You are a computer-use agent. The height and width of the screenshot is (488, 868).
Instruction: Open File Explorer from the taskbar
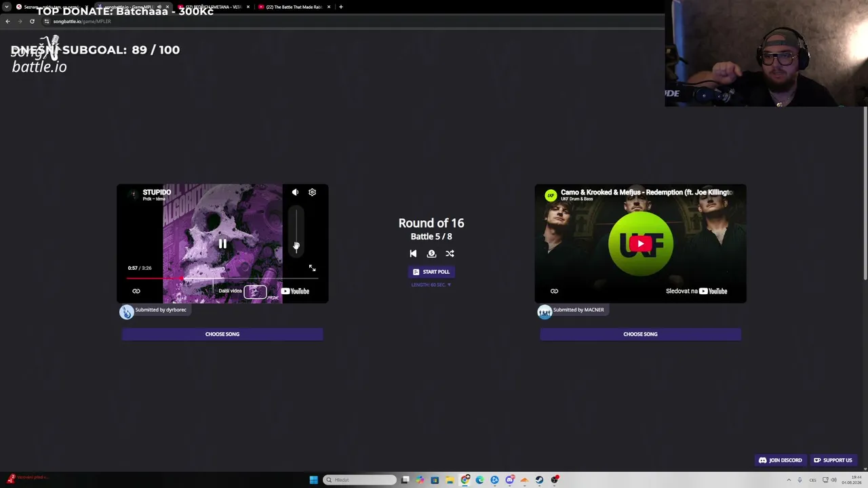[450, 480]
